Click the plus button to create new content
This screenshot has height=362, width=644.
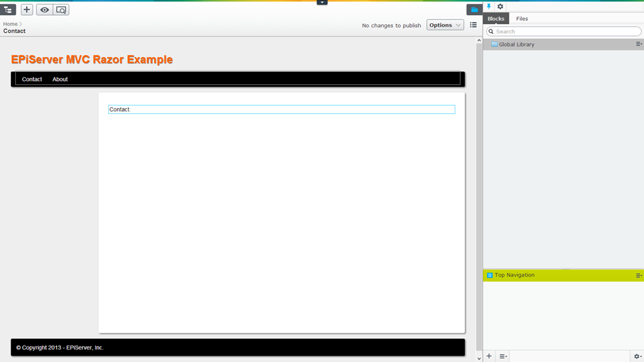(27, 9)
